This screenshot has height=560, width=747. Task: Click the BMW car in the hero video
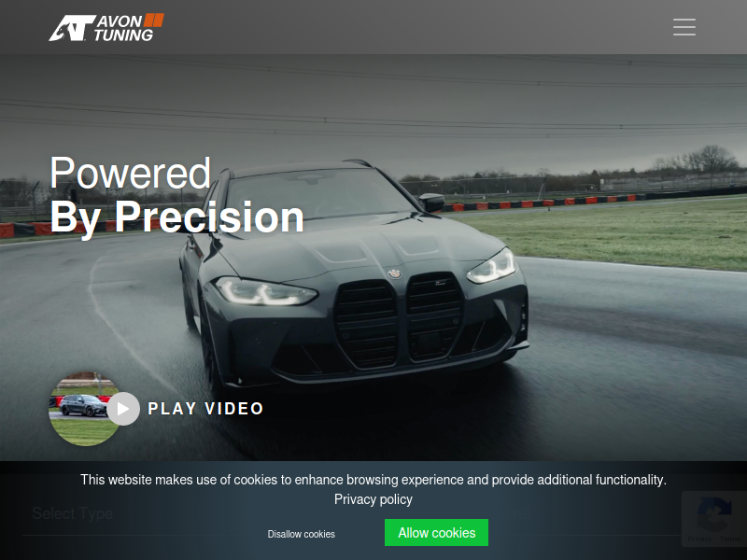tap(354, 276)
